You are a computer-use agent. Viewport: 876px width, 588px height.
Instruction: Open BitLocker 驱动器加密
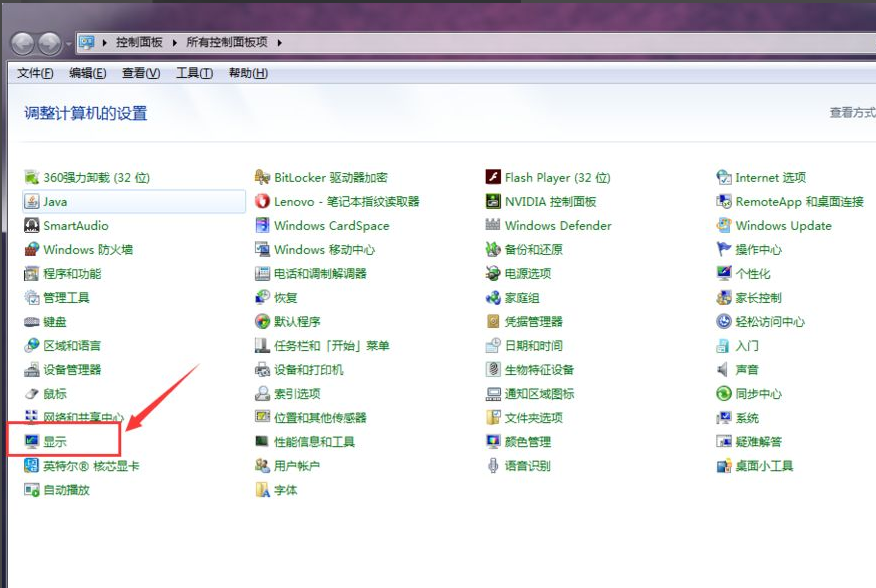tap(330, 177)
